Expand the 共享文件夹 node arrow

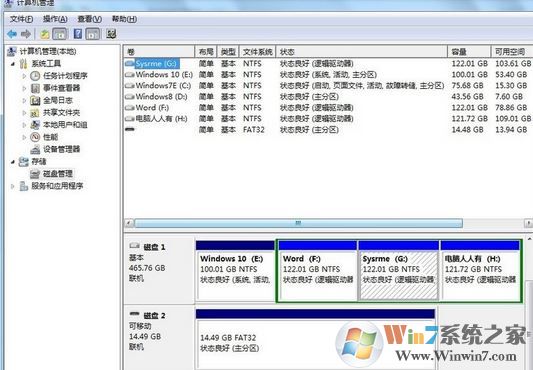point(24,113)
